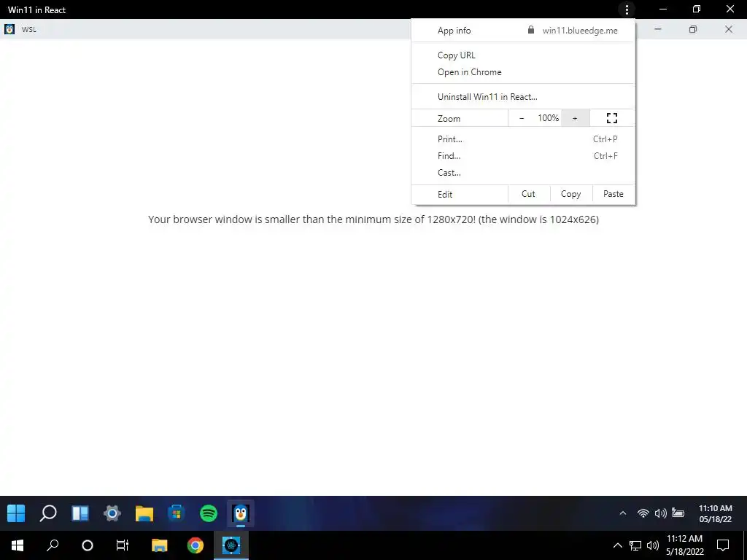Open the 11:12 AM clock in Windows 10 tray
Screen dimensions: 747x560
(x=684, y=545)
